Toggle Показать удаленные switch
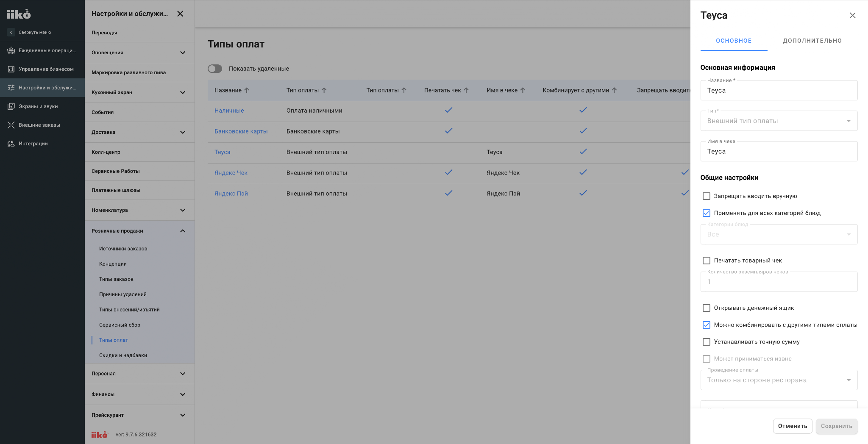868x444 pixels. coord(215,69)
